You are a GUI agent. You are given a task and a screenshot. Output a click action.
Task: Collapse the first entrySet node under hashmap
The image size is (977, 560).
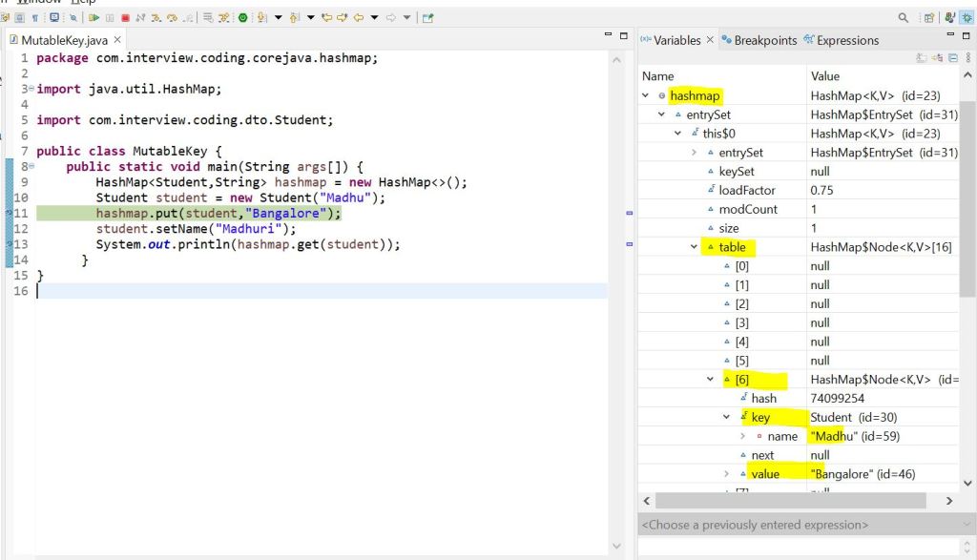coord(662,114)
